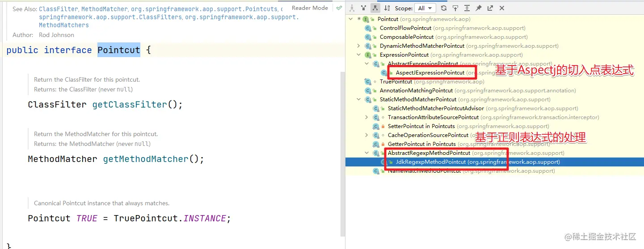Click AnnotationMatchingPointcut class icon

coord(368,91)
